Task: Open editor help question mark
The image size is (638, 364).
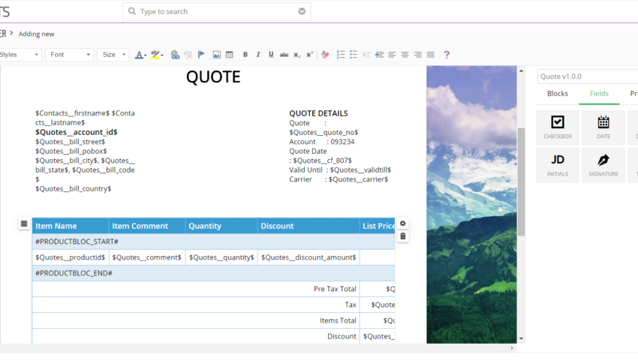Action: coord(447,55)
